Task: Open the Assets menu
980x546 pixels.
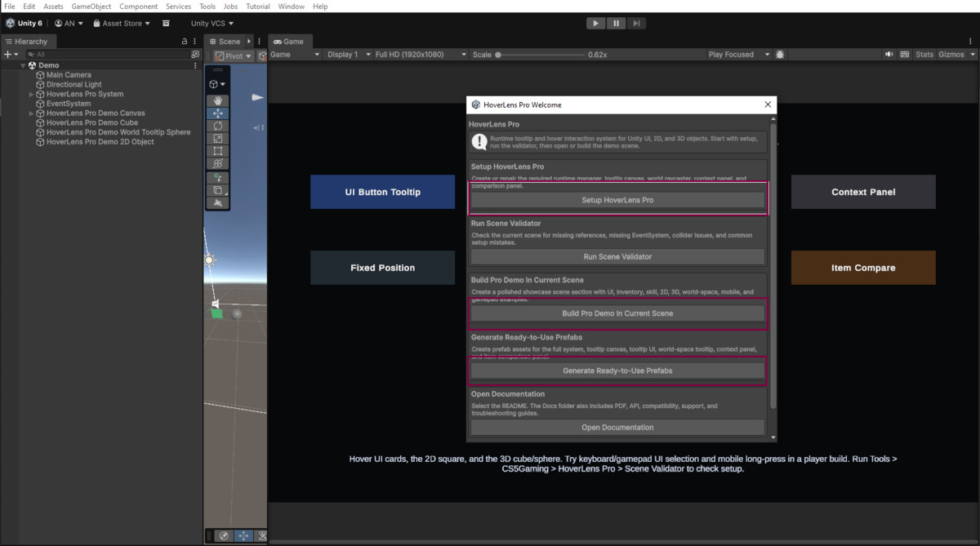Action: point(53,7)
